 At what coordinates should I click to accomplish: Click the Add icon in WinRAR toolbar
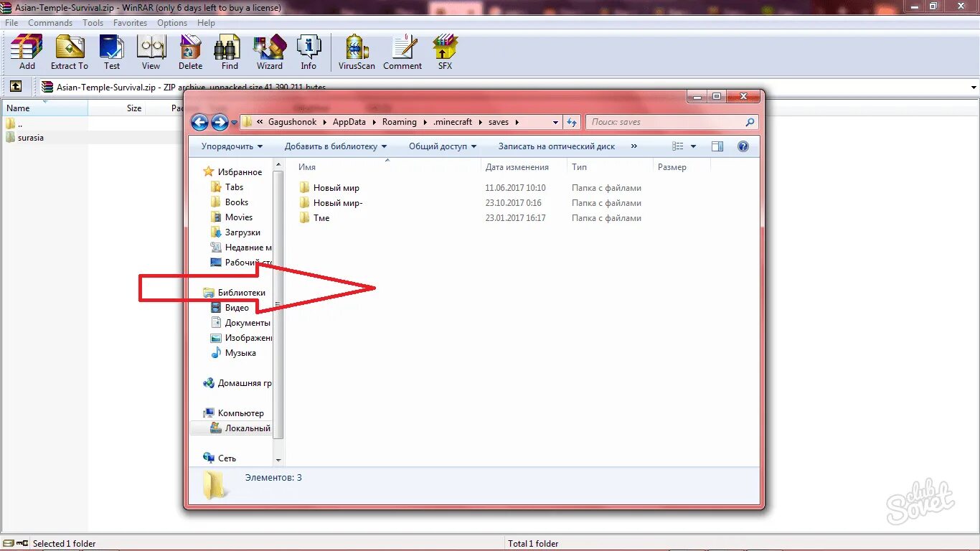(27, 52)
